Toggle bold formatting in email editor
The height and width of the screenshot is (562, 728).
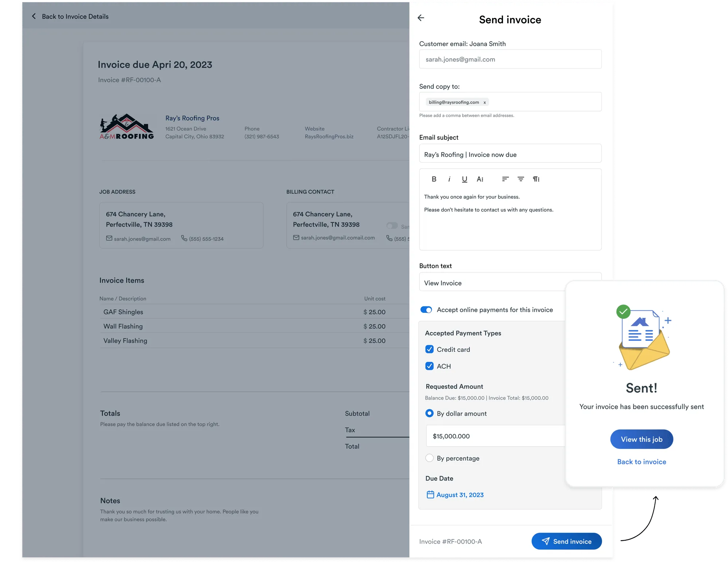[434, 179]
